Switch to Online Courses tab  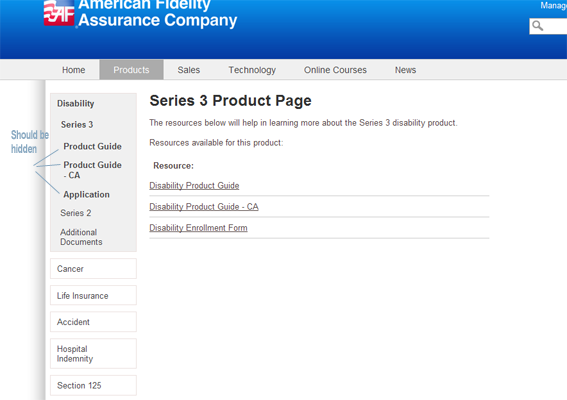[x=335, y=70]
